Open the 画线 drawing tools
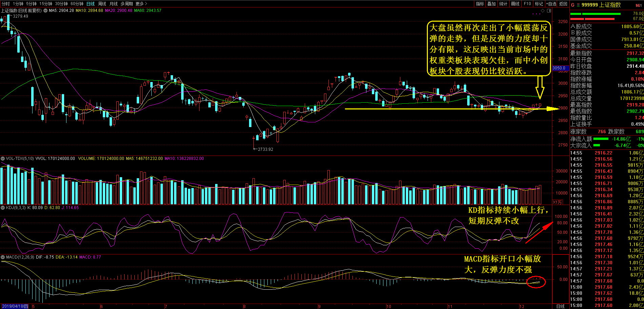644x309 pixels. 515,4
